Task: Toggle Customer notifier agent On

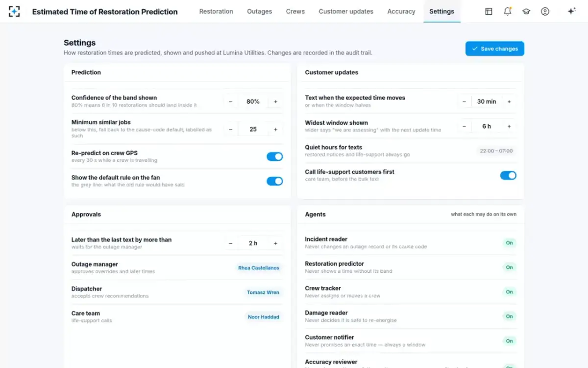Action: pos(510,341)
